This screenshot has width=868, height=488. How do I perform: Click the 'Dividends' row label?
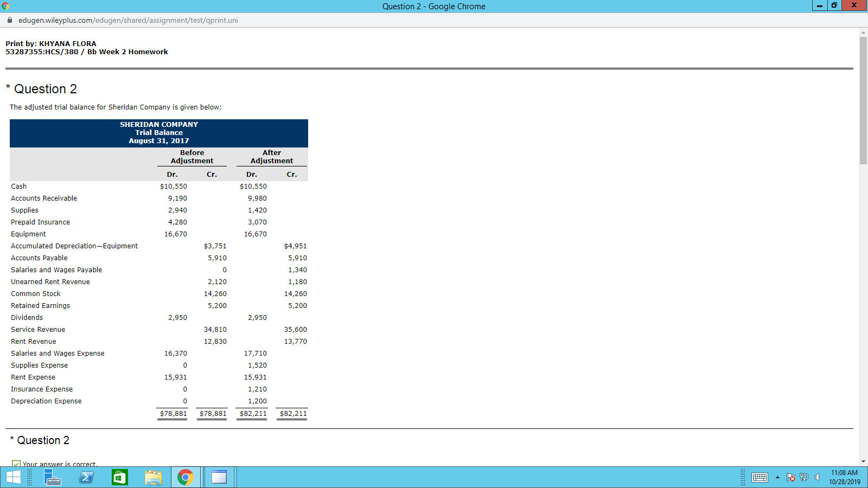27,318
